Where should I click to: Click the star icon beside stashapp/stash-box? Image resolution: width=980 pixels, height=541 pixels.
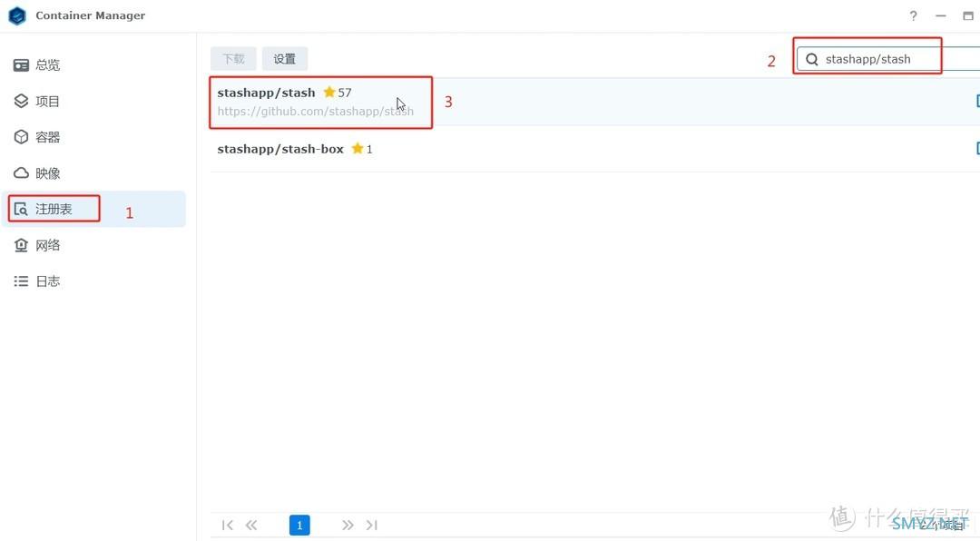358,148
